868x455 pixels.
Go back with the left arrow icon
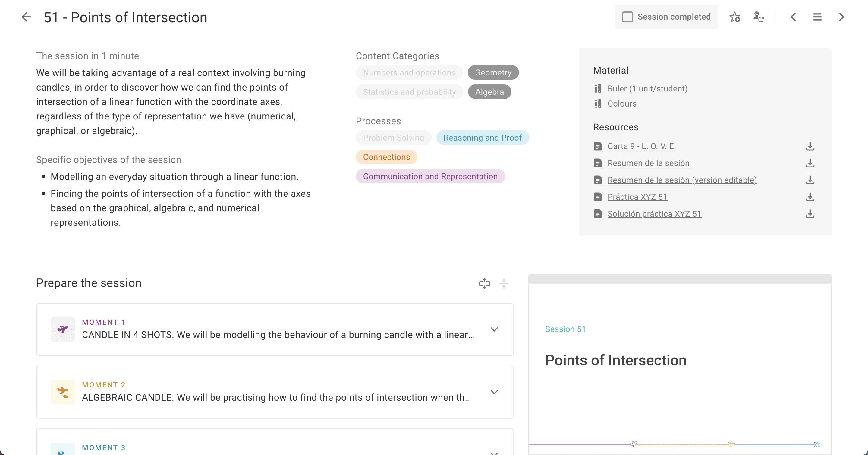26,17
